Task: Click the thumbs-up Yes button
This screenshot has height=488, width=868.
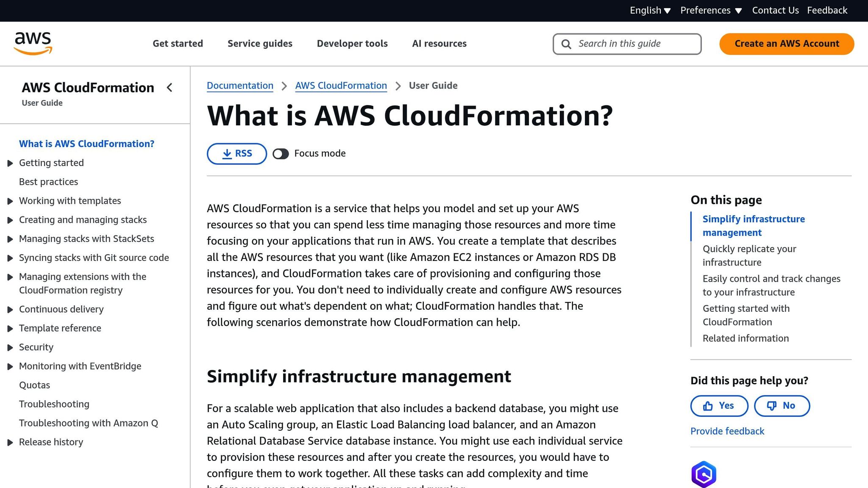Action: pyautogui.click(x=719, y=406)
